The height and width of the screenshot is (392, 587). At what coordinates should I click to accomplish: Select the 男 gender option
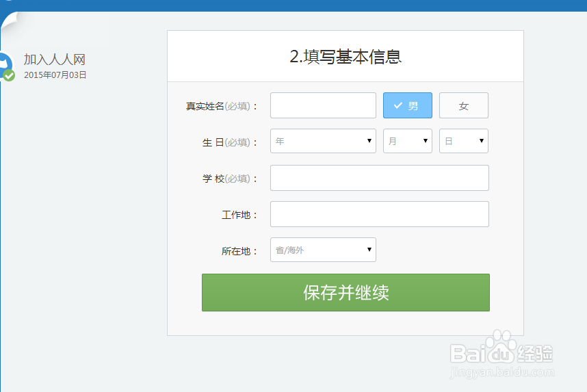point(407,105)
